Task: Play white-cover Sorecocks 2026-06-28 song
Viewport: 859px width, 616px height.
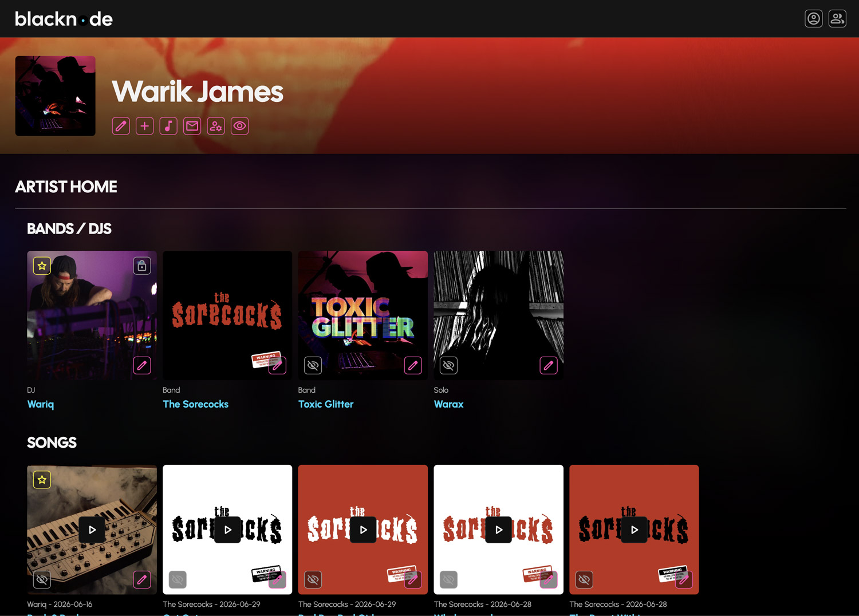Action: pyautogui.click(x=499, y=530)
